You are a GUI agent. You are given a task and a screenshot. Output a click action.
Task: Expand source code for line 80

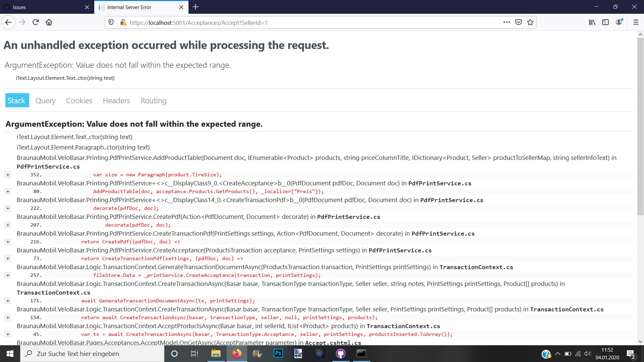coord(8,191)
